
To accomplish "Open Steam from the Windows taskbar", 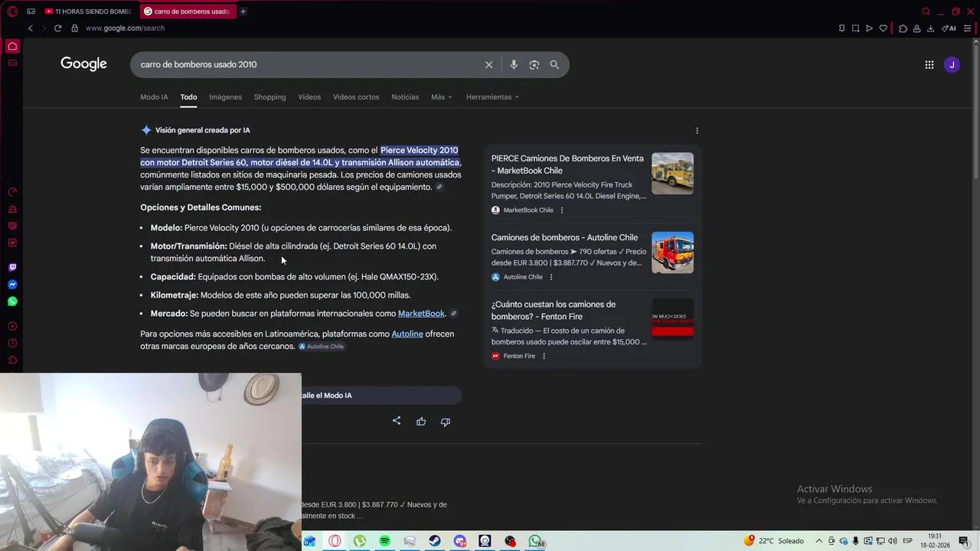I will coord(434,541).
